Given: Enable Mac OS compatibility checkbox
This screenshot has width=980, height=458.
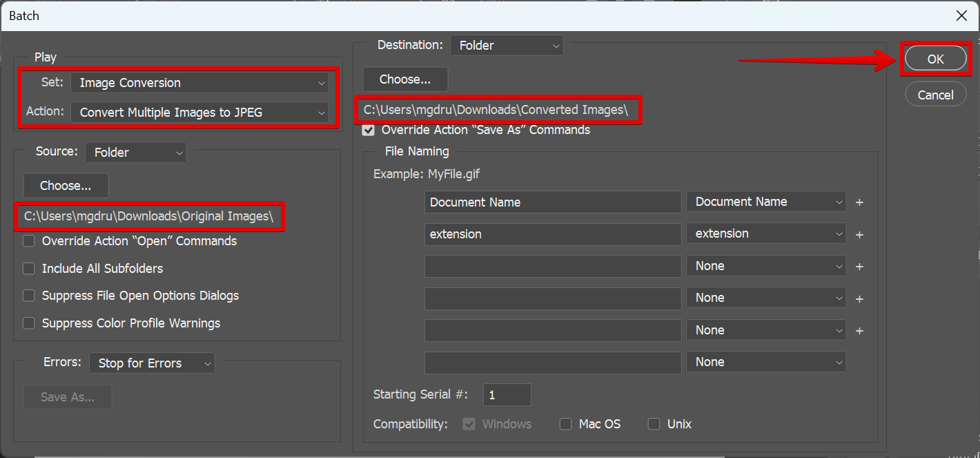Looking at the screenshot, I should point(566,424).
